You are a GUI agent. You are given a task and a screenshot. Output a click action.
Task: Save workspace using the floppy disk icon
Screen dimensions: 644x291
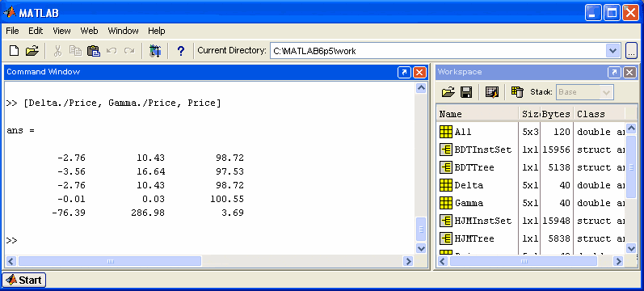466,92
